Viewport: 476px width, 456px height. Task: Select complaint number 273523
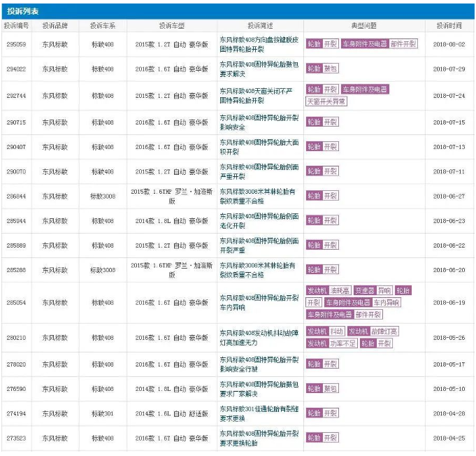(16, 438)
